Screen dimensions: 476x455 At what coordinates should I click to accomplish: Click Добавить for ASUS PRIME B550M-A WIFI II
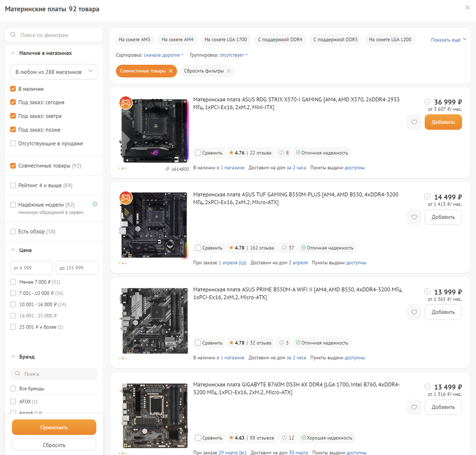click(443, 312)
